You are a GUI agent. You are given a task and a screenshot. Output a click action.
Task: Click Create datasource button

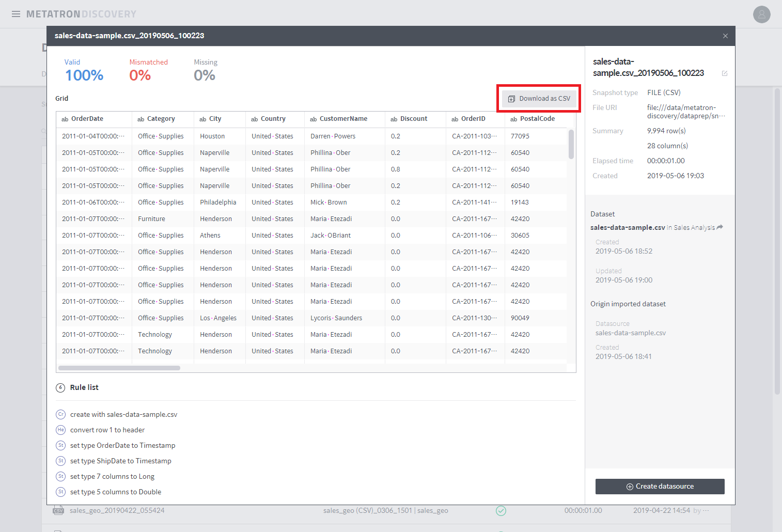(x=660, y=487)
